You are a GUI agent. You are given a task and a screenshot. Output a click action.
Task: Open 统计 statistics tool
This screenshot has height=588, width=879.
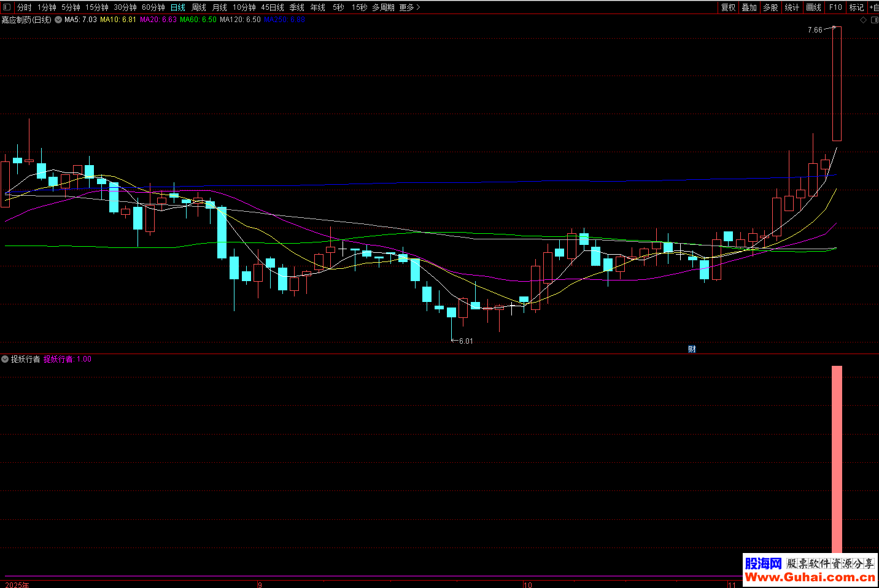(792, 7)
